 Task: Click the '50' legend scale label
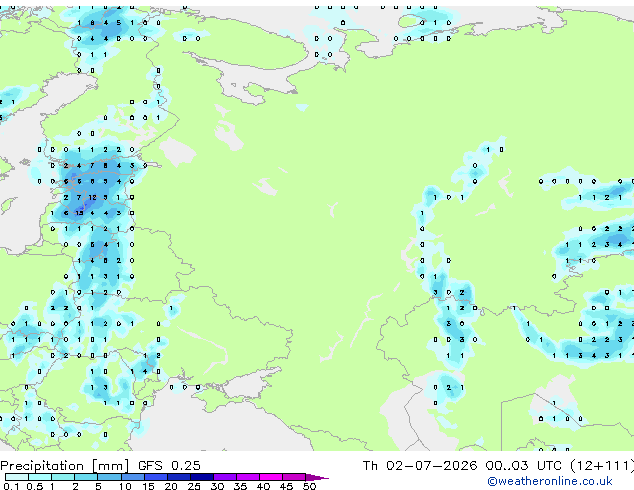[x=309, y=486]
